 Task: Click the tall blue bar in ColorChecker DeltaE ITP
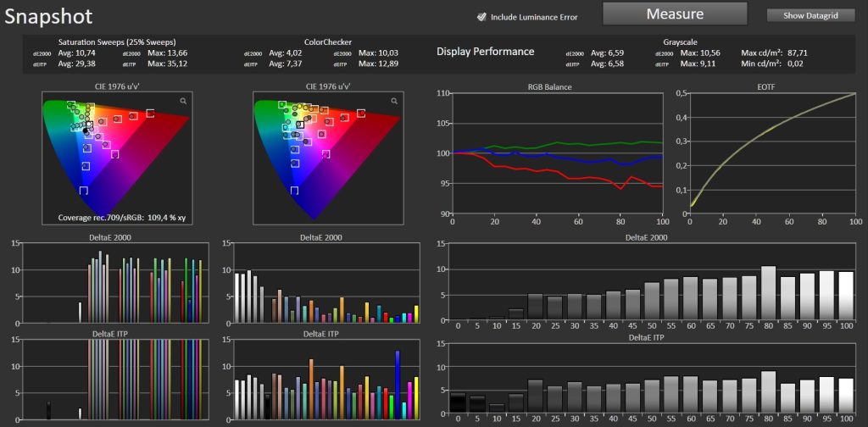[x=397, y=385]
